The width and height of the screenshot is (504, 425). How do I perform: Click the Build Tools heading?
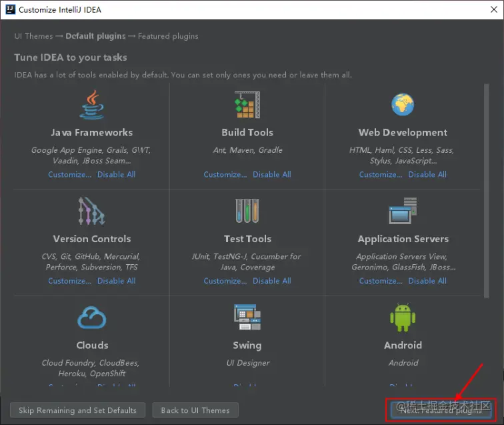pos(247,133)
